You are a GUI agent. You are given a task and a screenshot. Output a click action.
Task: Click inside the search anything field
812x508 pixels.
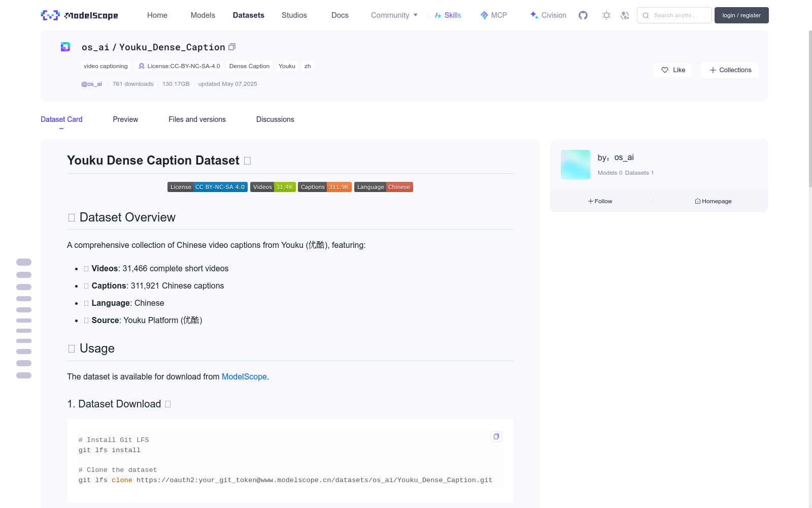pos(674,15)
